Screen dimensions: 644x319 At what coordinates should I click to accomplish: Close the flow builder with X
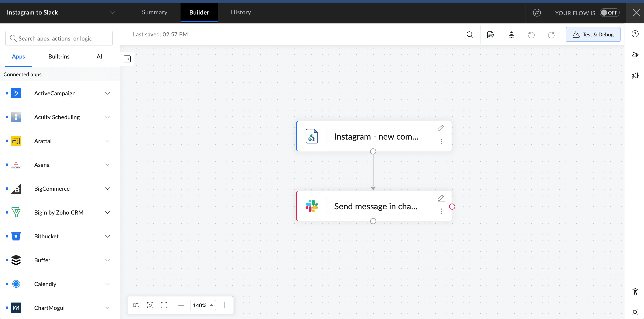click(x=636, y=13)
